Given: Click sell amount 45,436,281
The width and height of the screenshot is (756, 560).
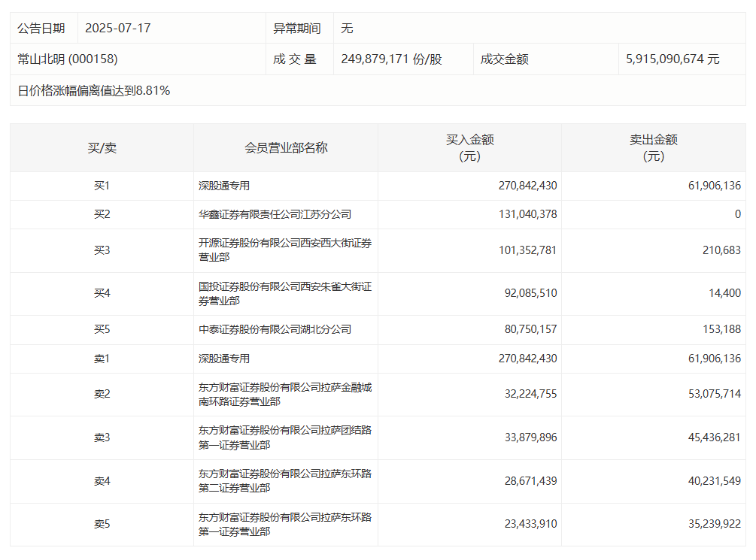Looking at the screenshot, I should (714, 437).
